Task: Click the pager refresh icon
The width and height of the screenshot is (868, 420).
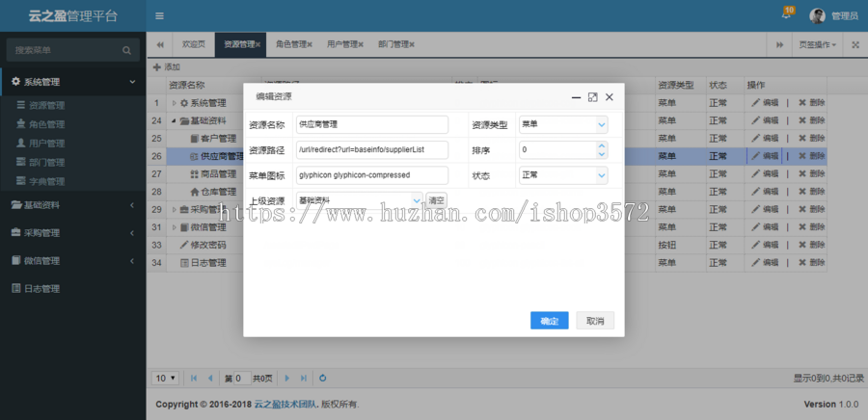Action: click(x=322, y=378)
